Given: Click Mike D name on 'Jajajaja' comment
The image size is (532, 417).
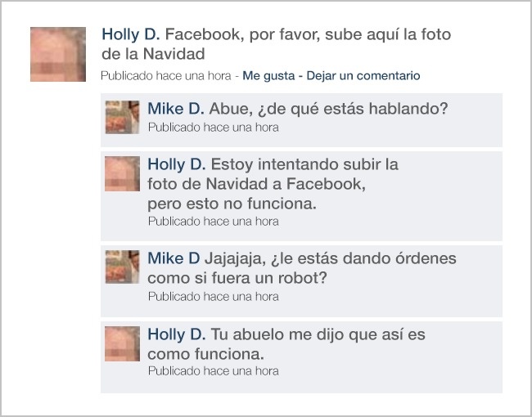Looking at the screenshot, I should (x=174, y=258).
